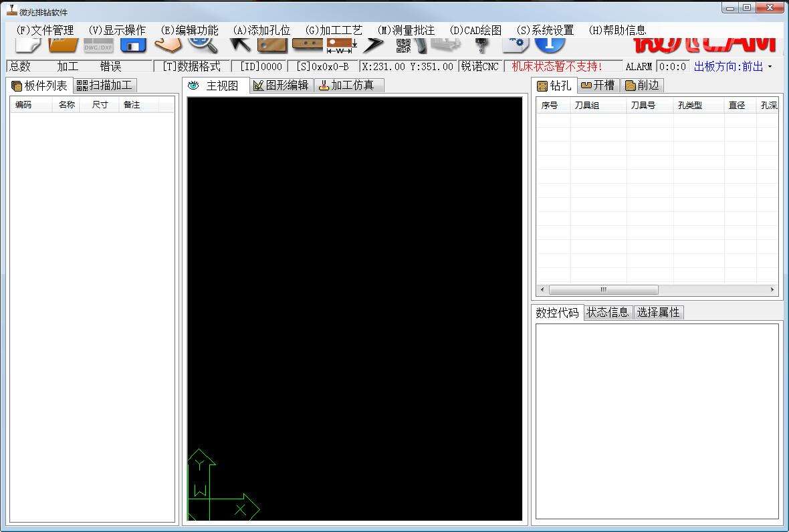Open the 选择属性 tab
The width and height of the screenshot is (789, 532).
coord(658,312)
